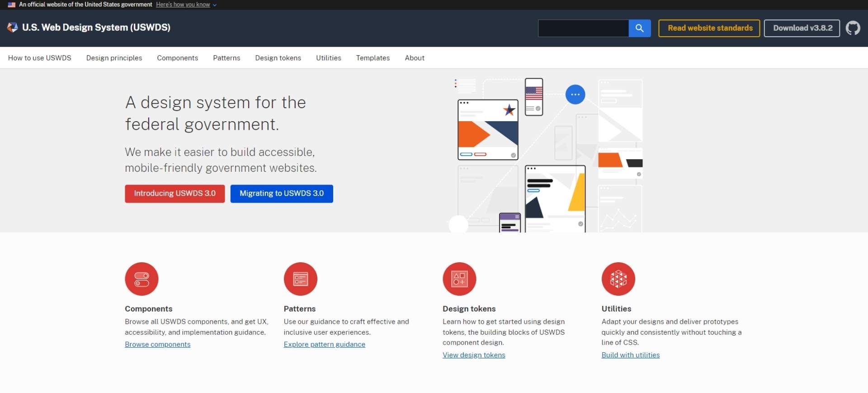Click the yellow triangle browser mockup illustration
This screenshot has height=393, width=868.
click(555, 199)
